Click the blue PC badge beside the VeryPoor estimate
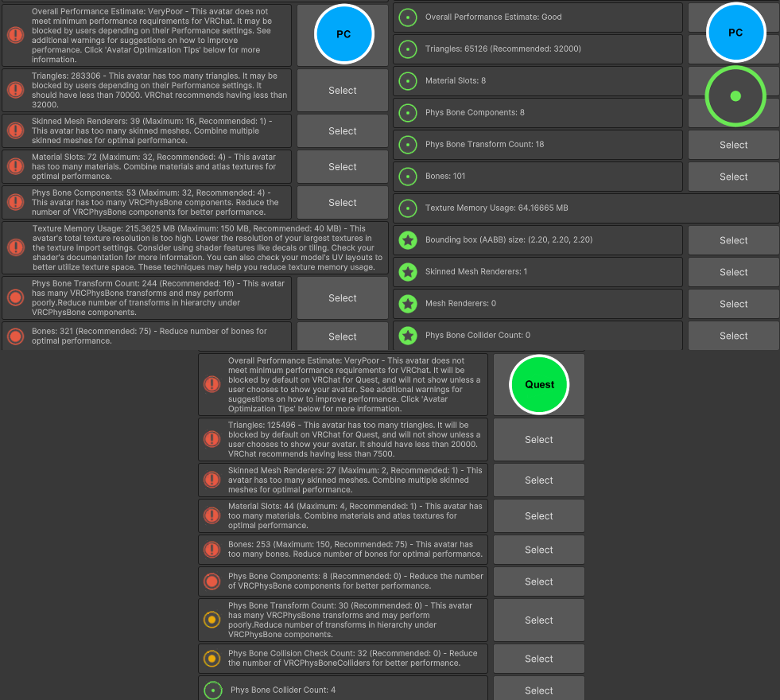 [343, 34]
